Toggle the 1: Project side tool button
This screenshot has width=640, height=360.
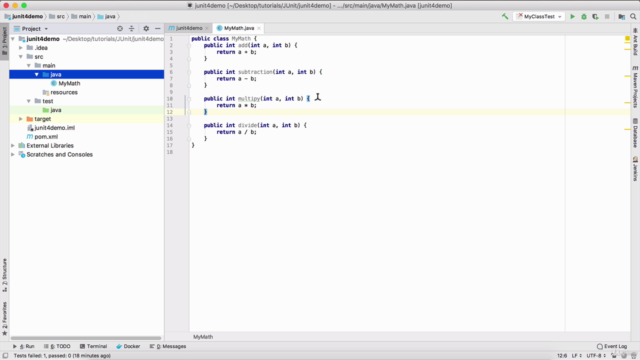pyautogui.click(x=4, y=42)
